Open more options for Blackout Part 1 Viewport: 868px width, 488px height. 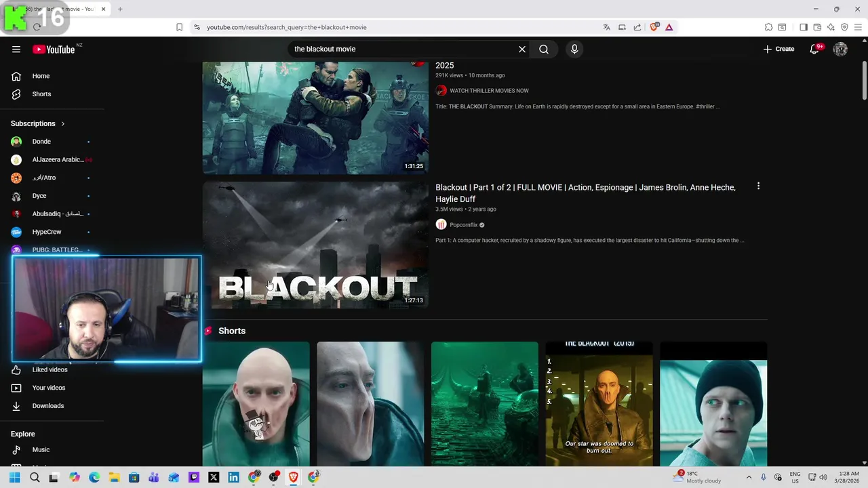758,186
